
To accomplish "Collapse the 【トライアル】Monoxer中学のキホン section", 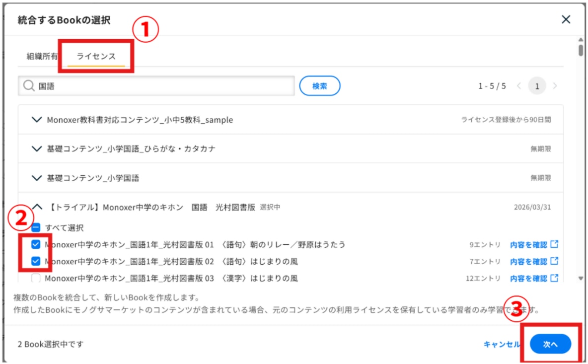I will click(36, 207).
